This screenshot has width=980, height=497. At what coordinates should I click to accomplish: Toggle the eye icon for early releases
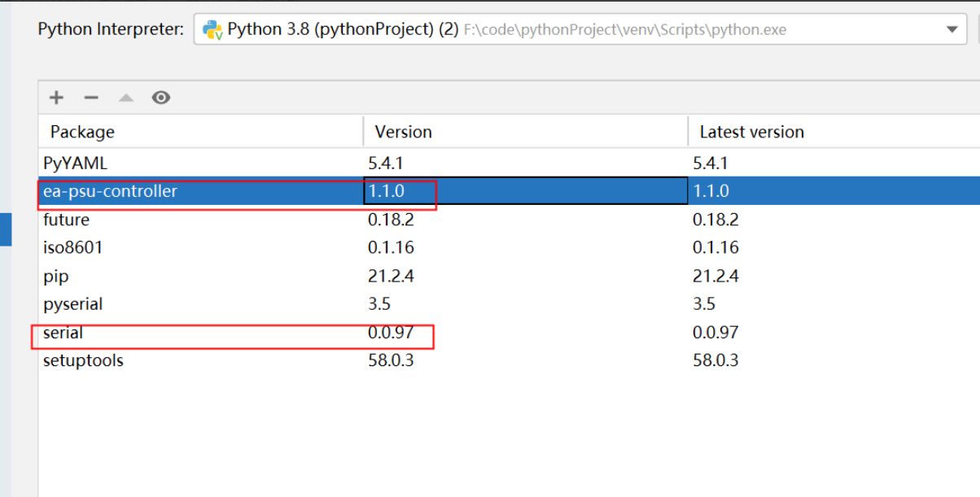[x=161, y=98]
